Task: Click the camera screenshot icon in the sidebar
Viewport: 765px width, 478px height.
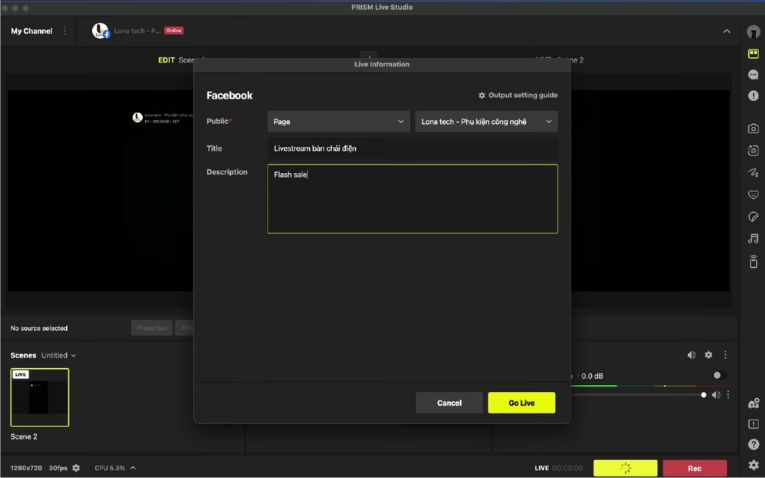Action: [753, 128]
